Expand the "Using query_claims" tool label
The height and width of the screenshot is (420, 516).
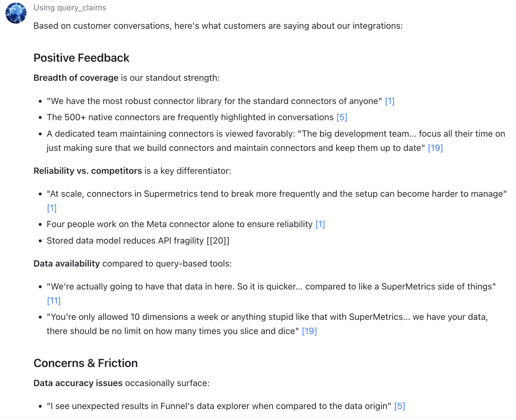[x=70, y=8]
